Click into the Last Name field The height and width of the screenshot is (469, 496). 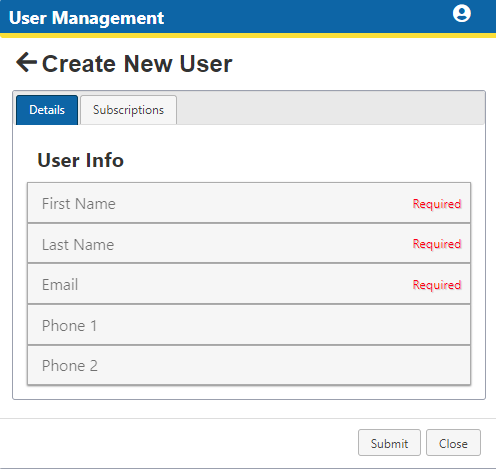click(249, 244)
